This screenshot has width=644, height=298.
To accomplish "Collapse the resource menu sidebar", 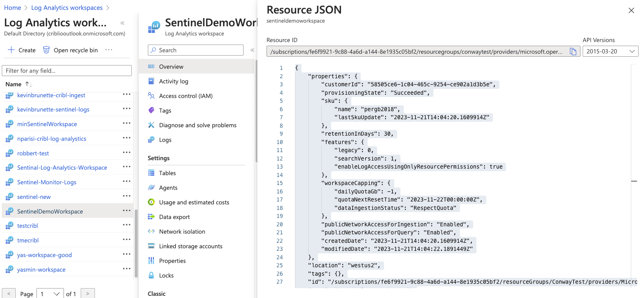I will coord(252,50).
